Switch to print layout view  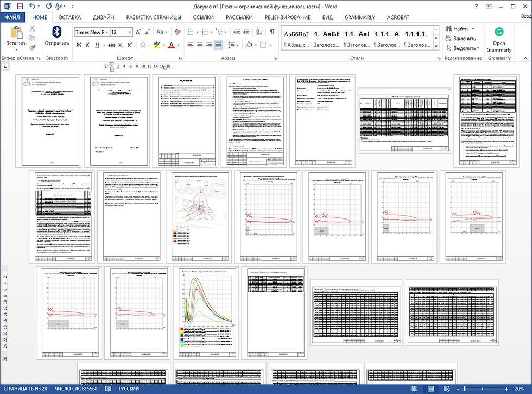click(430, 389)
